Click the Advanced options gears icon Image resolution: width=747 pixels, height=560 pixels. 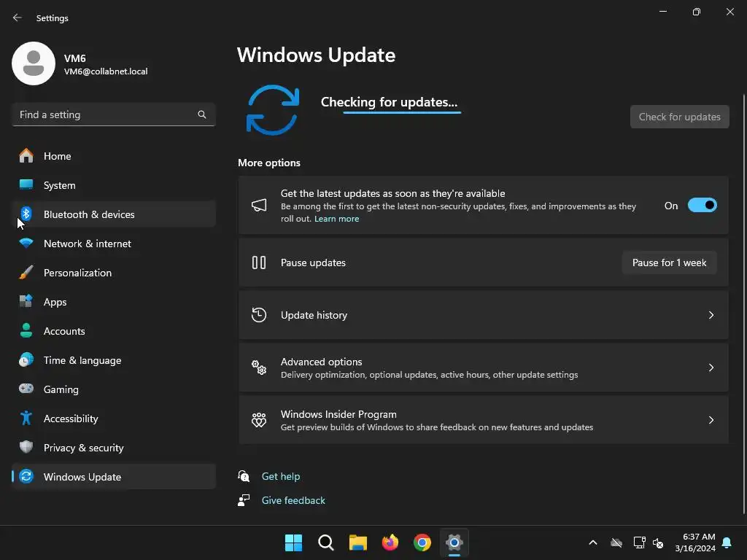click(259, 367)
